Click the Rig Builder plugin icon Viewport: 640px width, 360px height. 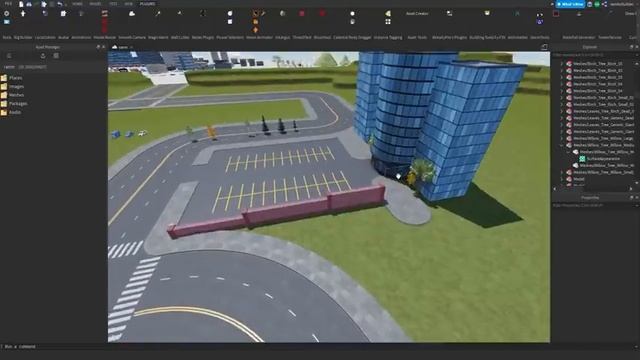(23, 13)
